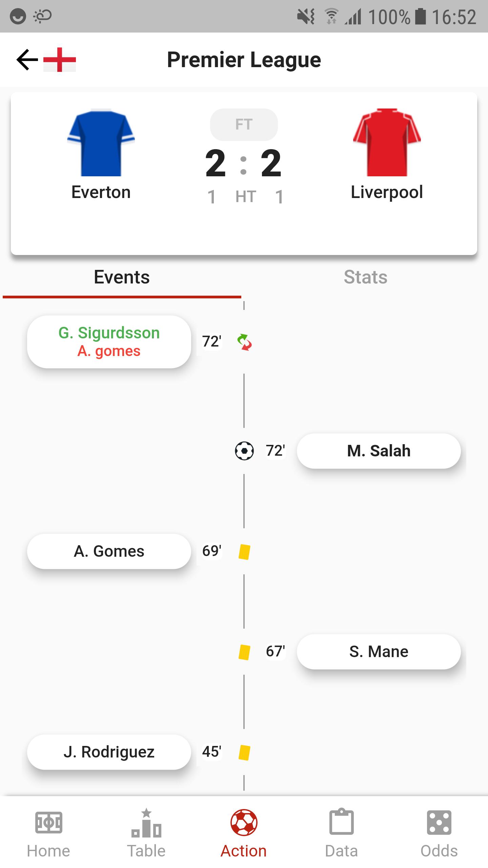Select the Action tab with football icon

click(x=244, y=833)
